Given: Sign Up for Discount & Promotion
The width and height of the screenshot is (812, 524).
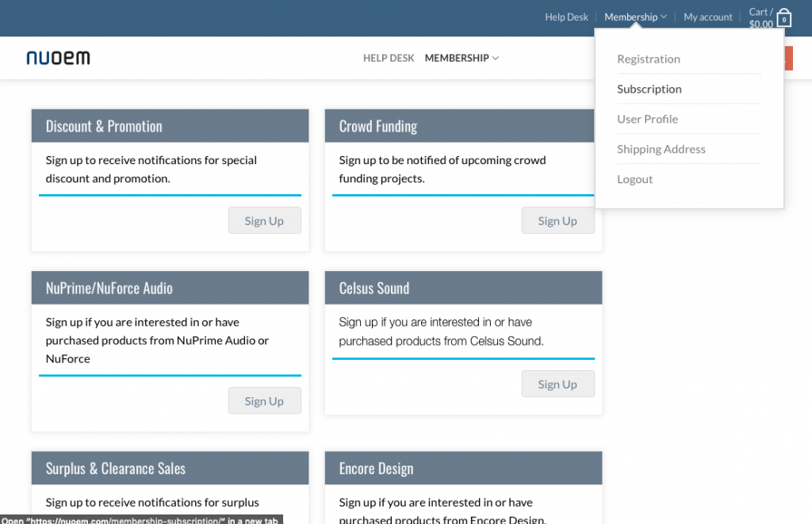Looking at the screenshot, I should 264,220.
